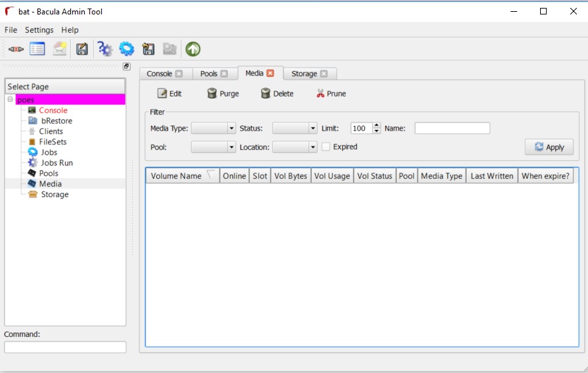Click the Delete volume button
The height and width of the screenshot is (373, 588).
tap(277, 93)
